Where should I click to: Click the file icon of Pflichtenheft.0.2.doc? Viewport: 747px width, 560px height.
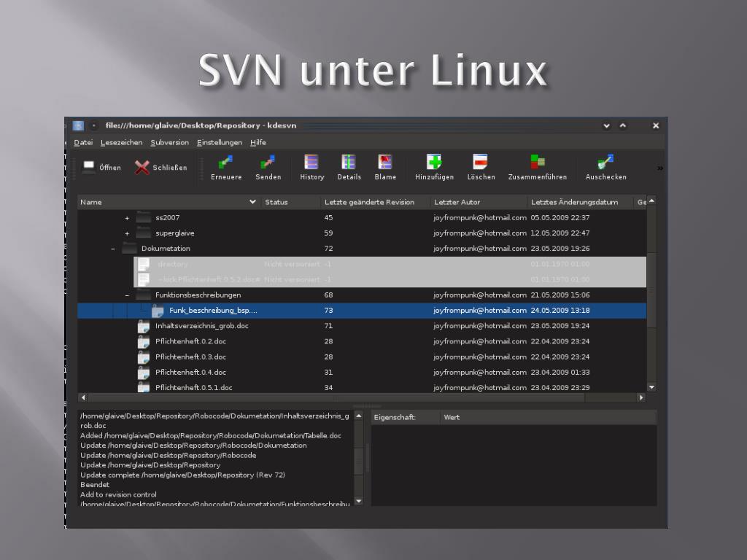[x=144, y=342]
